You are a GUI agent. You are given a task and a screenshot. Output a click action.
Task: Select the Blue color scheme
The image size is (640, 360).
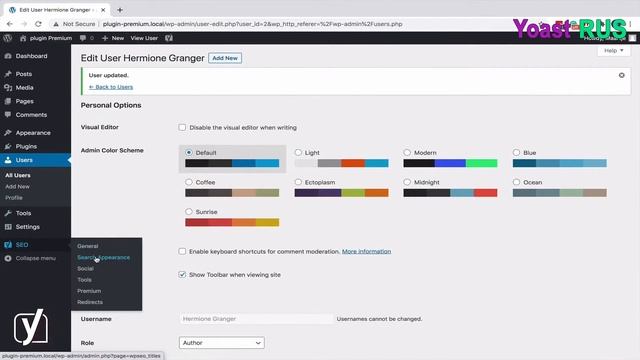coord(516,152)
